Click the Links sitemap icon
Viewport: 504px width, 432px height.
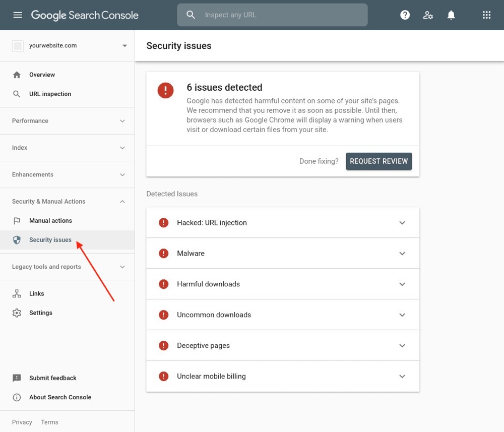(x=17, y=294)
